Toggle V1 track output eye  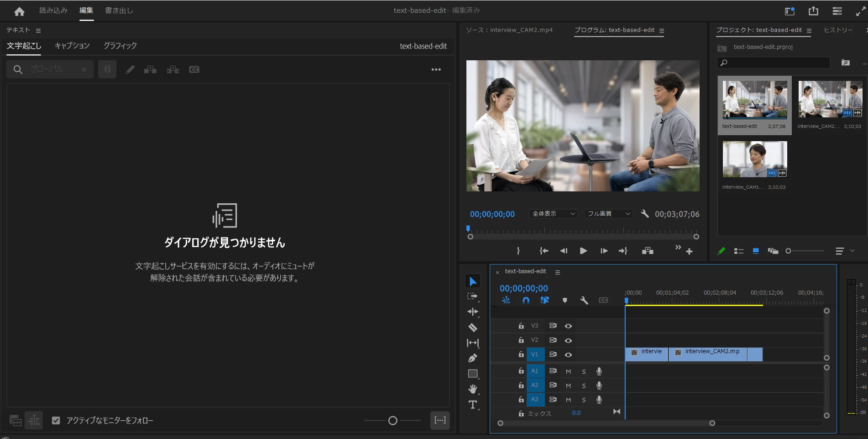(x=568, y=354)
